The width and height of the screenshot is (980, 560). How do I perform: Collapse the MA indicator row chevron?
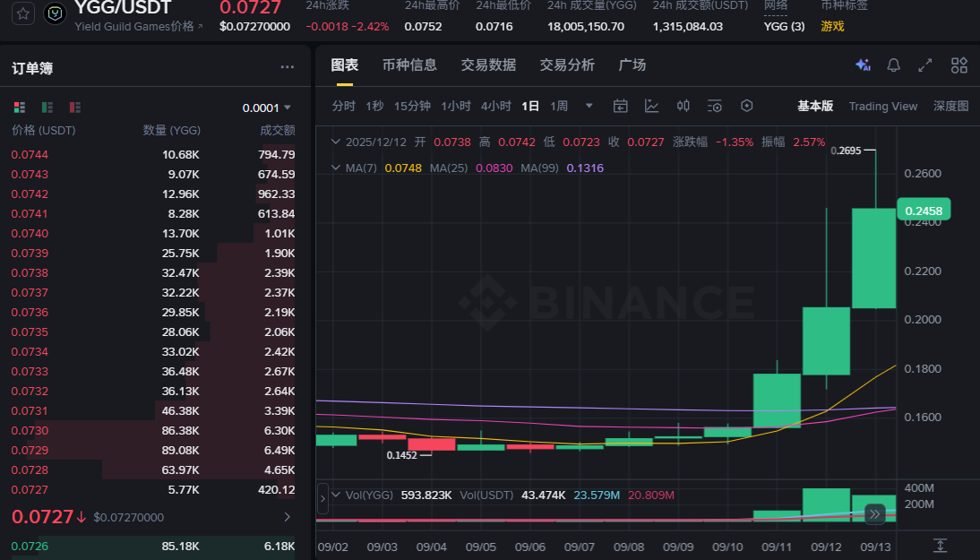336,168
